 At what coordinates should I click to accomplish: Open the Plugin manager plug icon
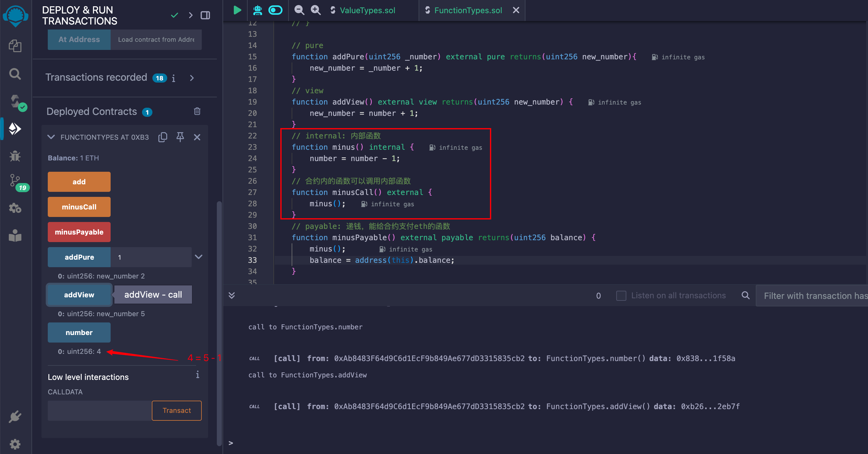click(15, 417)
